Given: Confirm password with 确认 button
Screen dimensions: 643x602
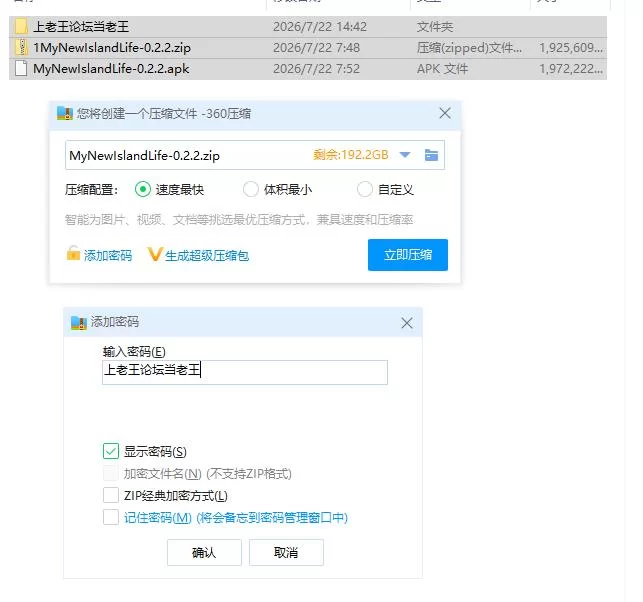Looking at the screenshot, I should pyautogui.click(x=204, y=552).
